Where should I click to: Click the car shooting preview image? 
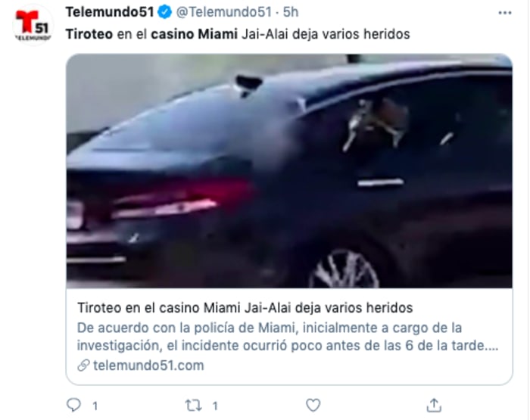[x=289, y=171]
